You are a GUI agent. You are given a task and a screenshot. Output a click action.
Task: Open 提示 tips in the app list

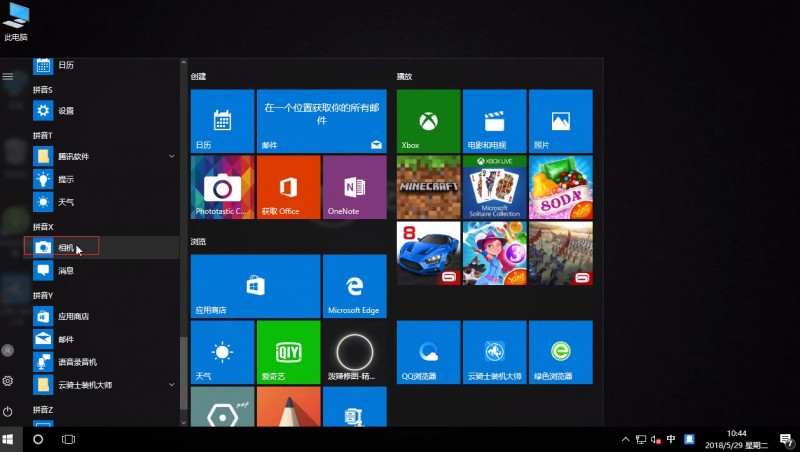(102, 179)
